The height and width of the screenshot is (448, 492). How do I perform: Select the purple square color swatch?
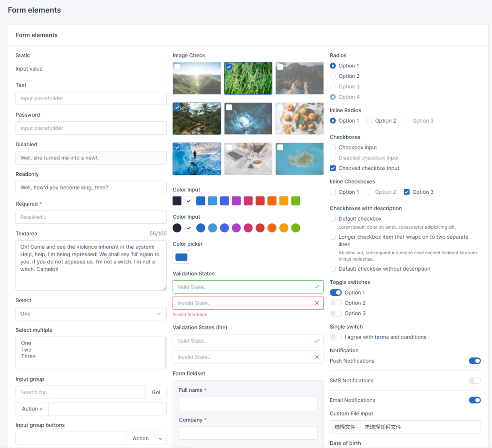point(236,201)
